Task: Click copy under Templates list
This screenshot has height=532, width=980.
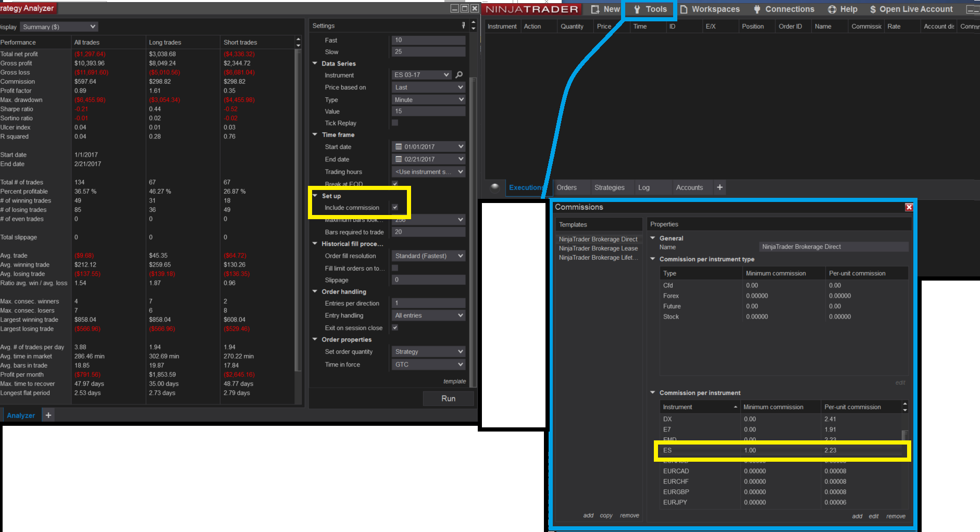Action: [x=606, y=515]
